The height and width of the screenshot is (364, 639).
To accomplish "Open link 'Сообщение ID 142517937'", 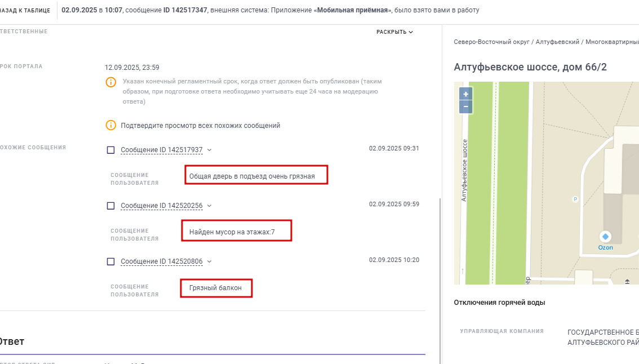I will click(x=161, y=150).
